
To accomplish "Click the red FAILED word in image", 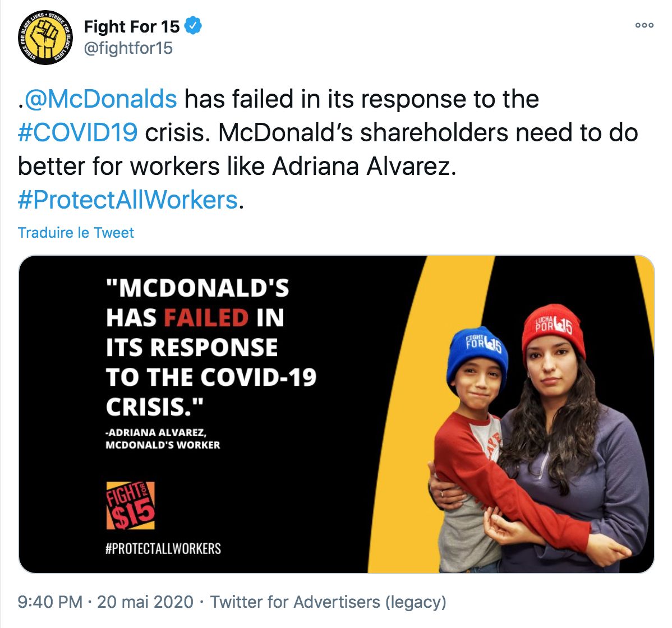I will pos(206,318).
